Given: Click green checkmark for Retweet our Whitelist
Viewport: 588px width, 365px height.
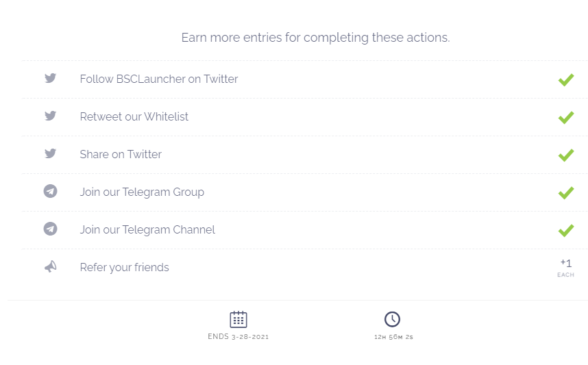Looking at the screenshot, I should [x=565, y=117].
